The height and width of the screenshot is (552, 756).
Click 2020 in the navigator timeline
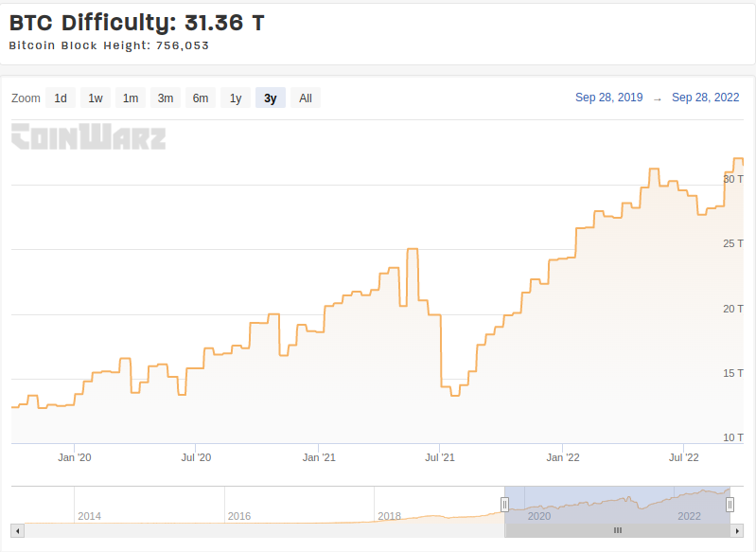click(x=539, y=516)
